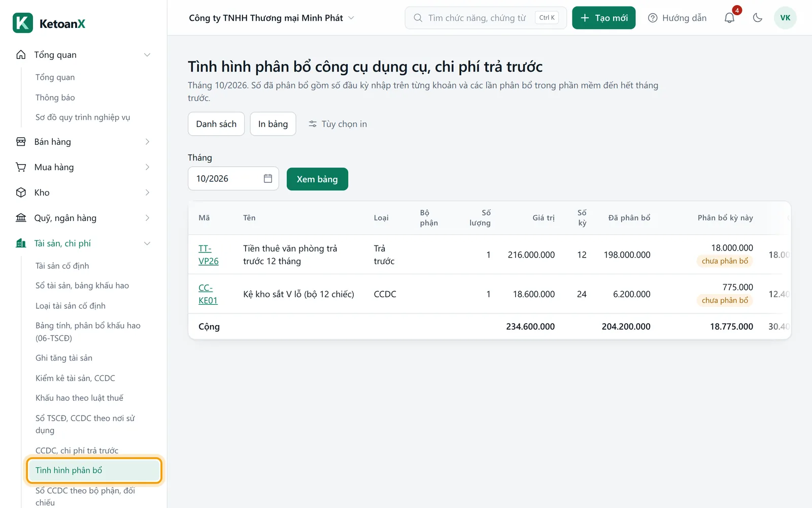Click the Danh sách button

pos(216,124)
